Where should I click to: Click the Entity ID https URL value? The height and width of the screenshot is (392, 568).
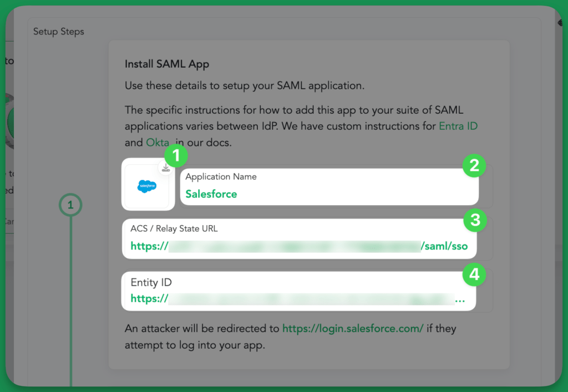293,299
